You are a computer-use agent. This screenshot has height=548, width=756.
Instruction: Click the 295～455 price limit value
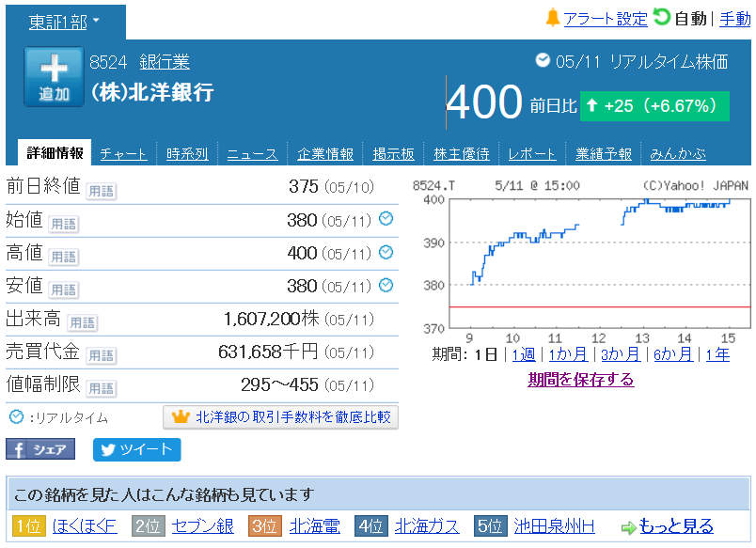pos(279,384)
